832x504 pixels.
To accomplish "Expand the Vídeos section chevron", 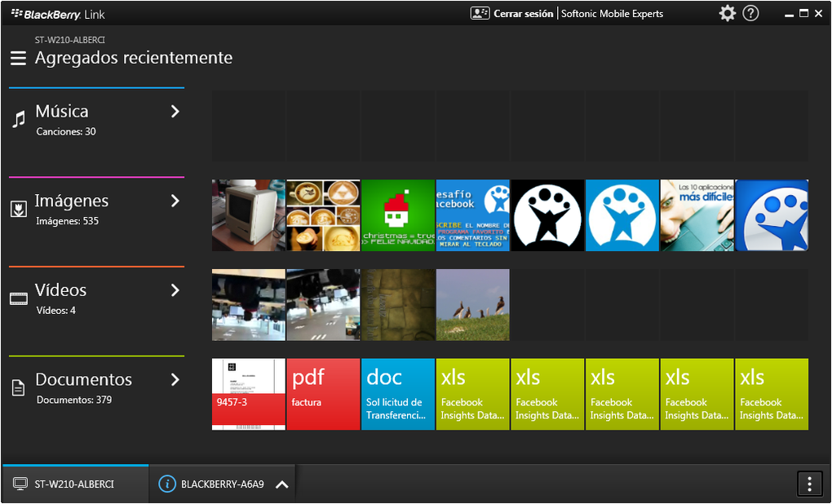I will (x=175, y=290).
